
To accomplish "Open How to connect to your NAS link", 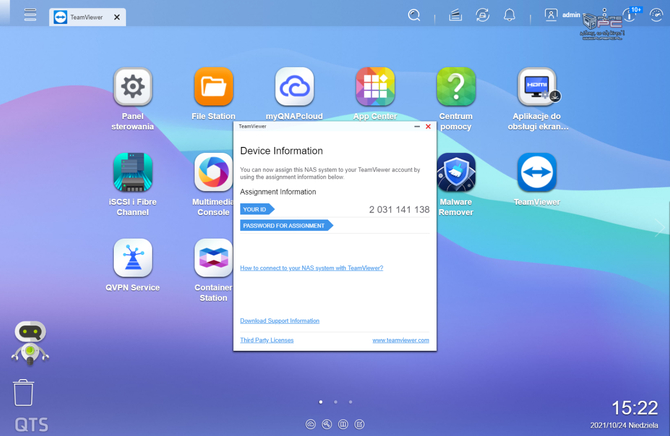I will [311, 268].
